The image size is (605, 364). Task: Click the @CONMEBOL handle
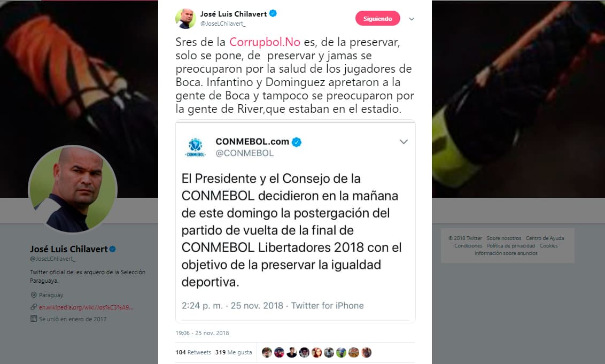click(245, 153)
